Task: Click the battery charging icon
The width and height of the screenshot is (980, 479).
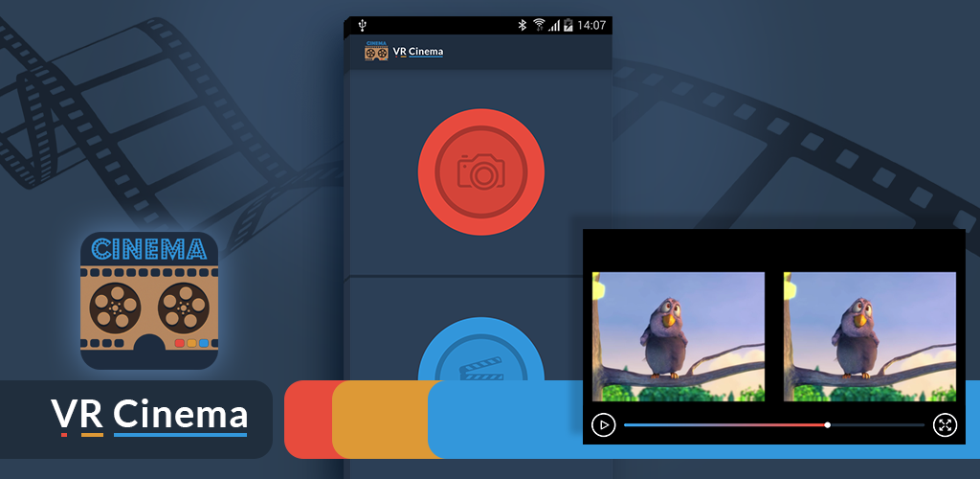Action: tap(568, 25)
